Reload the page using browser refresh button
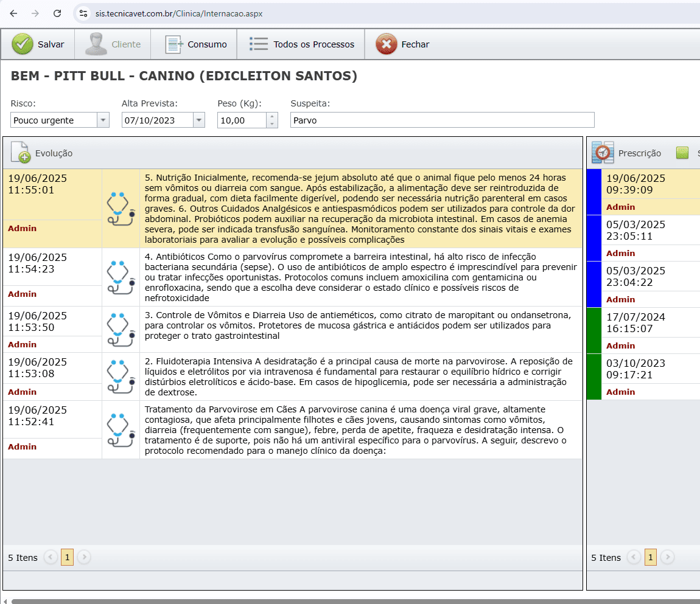The width and height of the screenshot is (700, 604). point(57,13)
